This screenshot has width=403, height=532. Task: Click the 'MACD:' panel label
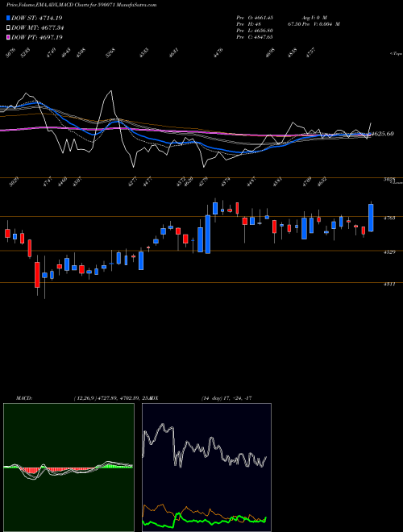(24, 398)
